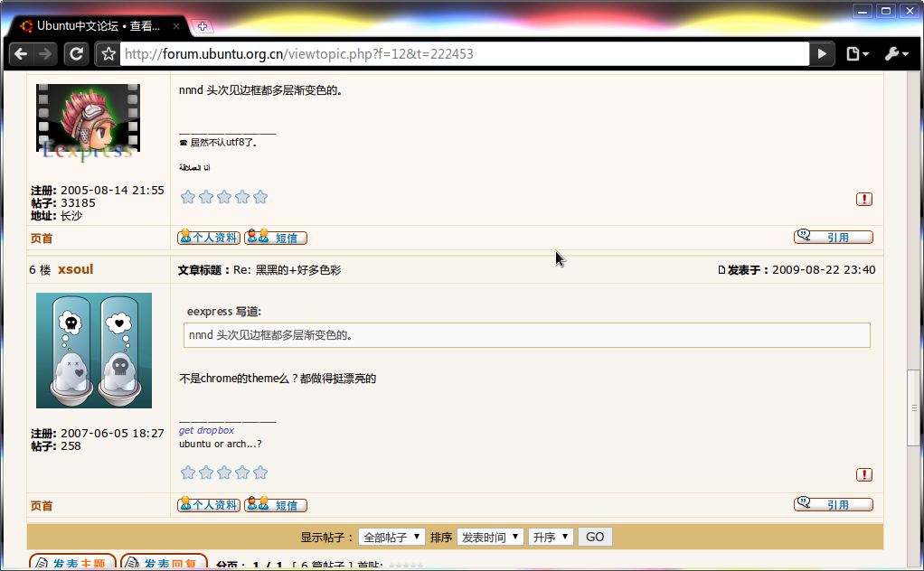Click second rating star on xsoul's post
The image size is (924, 571).
coord(206,473)
